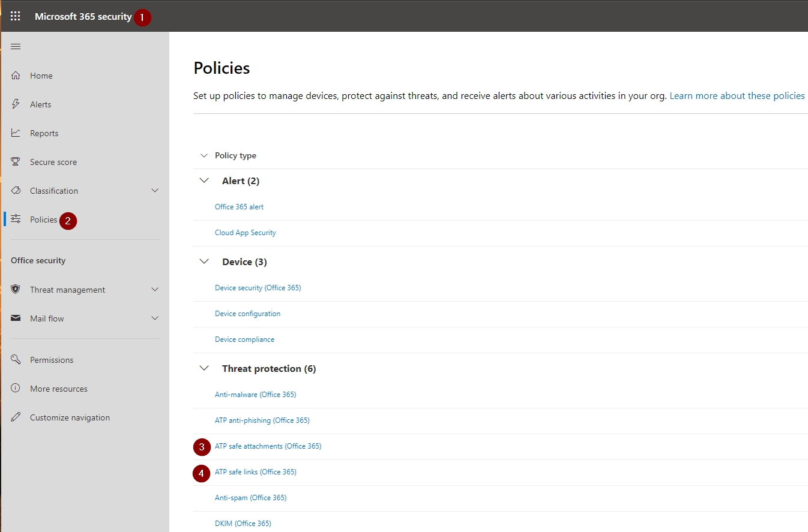Click the Permissions key icon
Image resolution: width=808 pixels, height=532 pixels.
[16, 360]
